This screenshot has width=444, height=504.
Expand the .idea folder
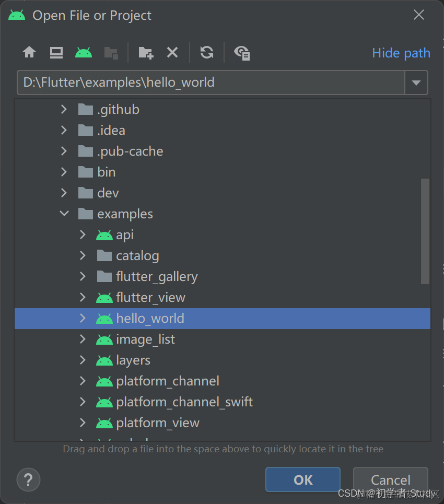pos(64,131)
